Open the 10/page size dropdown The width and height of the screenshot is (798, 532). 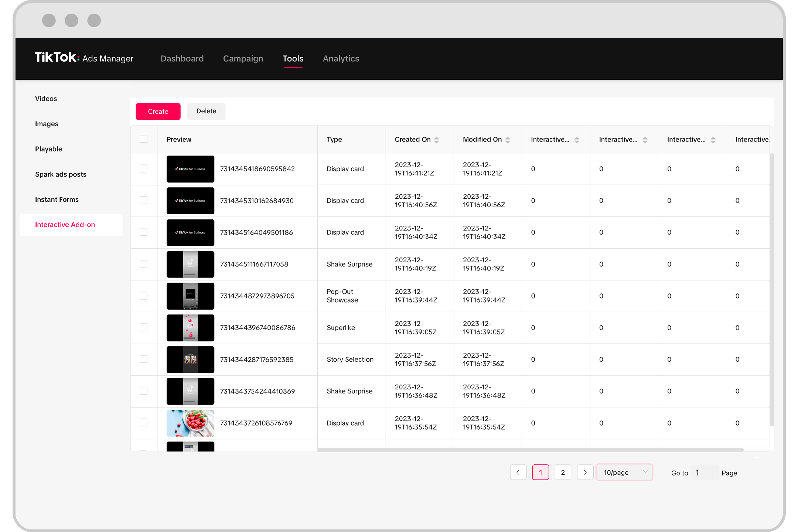(x=624, y=473)
